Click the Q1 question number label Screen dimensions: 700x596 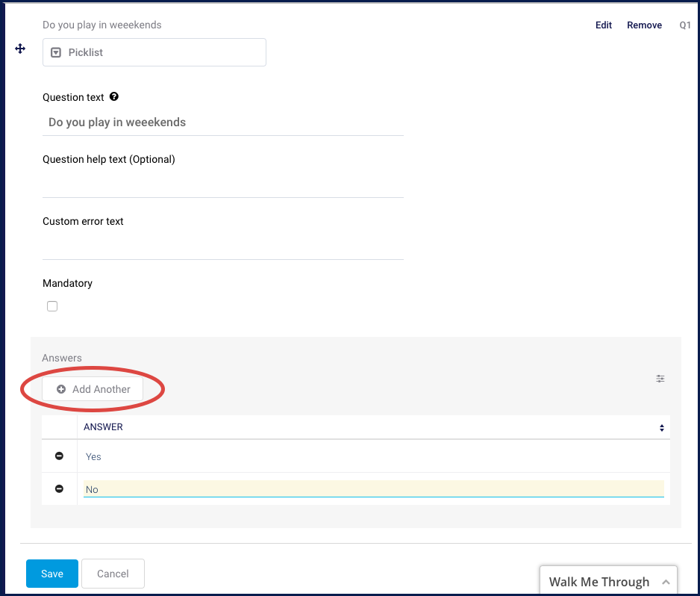click(685, 25)
